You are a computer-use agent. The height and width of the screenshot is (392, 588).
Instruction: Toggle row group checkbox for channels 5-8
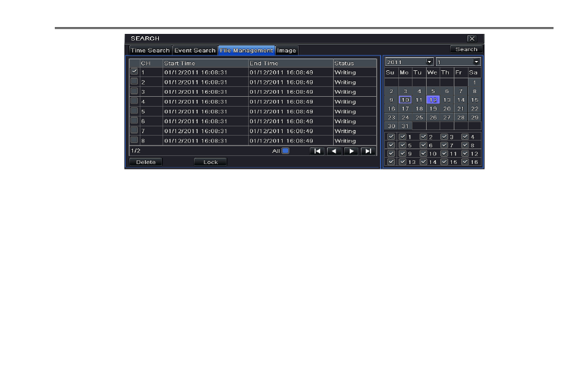(x=391, y=145)
